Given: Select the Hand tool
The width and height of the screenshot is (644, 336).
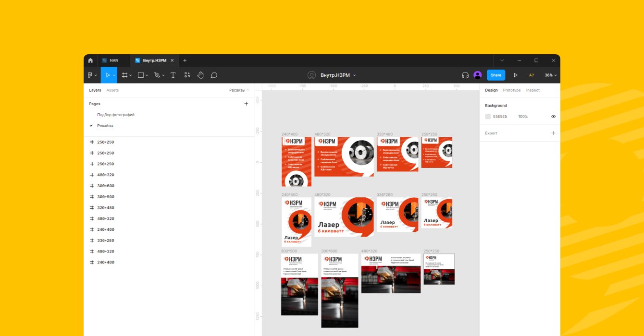Looking at the screenshot, I should click(x=200, y=75).
